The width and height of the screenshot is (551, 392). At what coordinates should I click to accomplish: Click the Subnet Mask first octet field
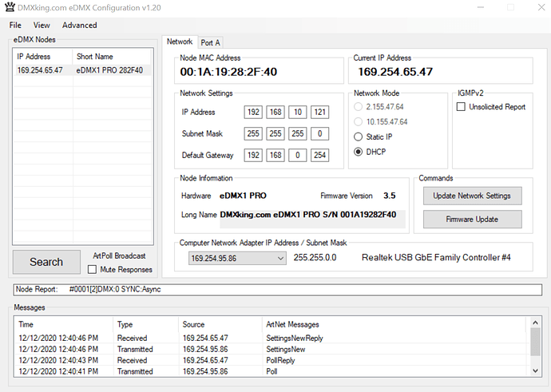coord(253,133)
